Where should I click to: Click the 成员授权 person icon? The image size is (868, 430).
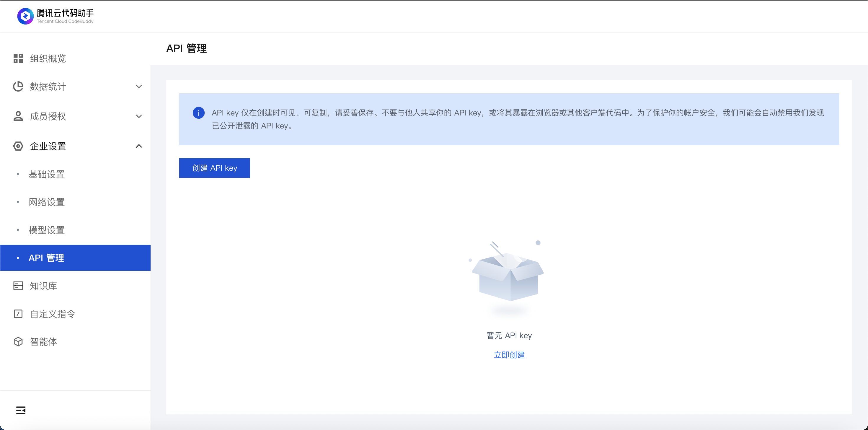pyautogui.click(x=18, y=116)
